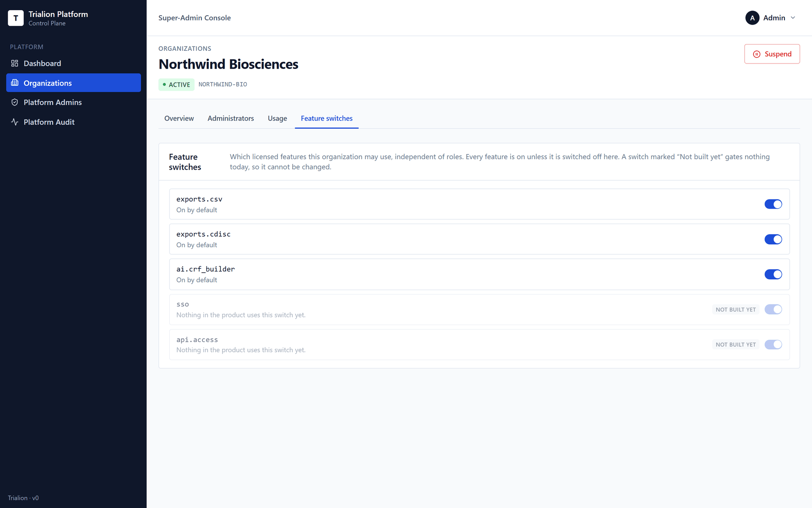Image resolution: width=812 pixels, height=508 pixels.
Task: Switch to the Overview tab
Action: (179, 119)
